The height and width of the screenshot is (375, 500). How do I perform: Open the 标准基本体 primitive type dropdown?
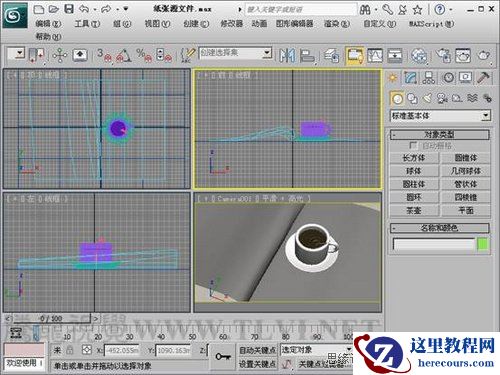coord(440,116)
